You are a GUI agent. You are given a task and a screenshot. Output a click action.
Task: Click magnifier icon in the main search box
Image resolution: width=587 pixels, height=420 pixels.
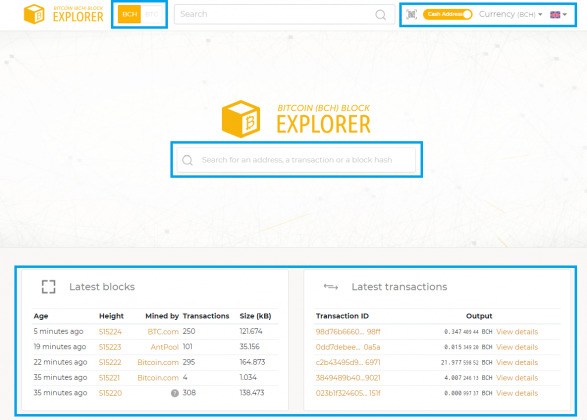(x=187, y=160)
